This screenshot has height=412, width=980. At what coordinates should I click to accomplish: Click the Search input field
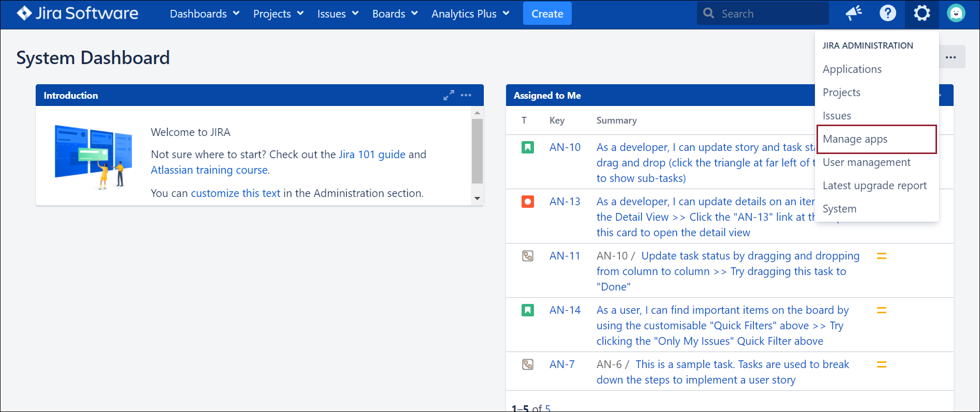click(763, 13)
